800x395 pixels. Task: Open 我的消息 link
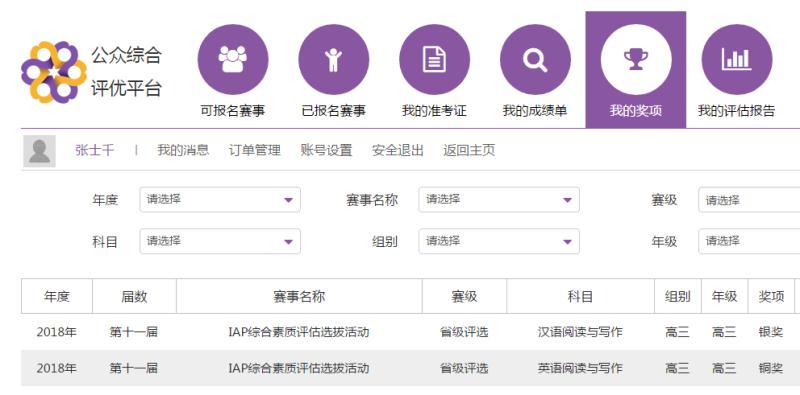183,151
